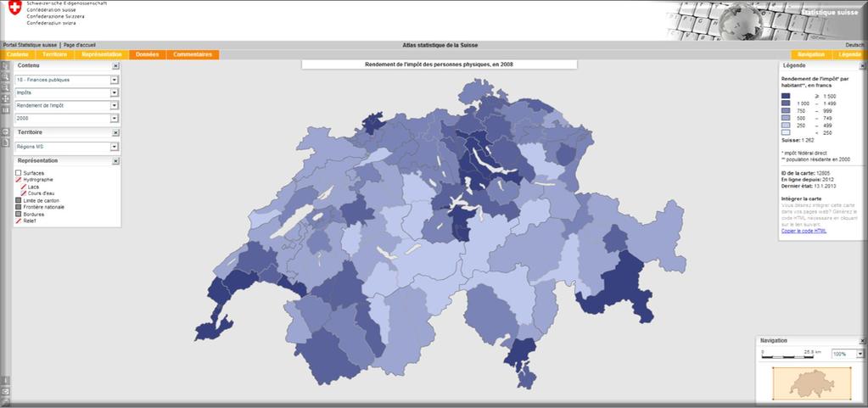
Task: Click Copier le code HTML link
Action: pos(804,231)
